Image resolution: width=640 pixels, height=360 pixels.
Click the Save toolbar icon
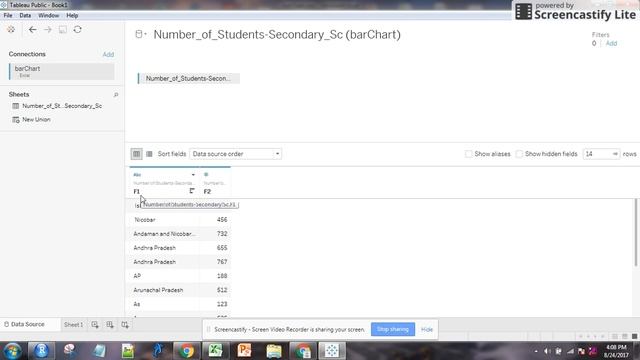click(x=63, y=29)
